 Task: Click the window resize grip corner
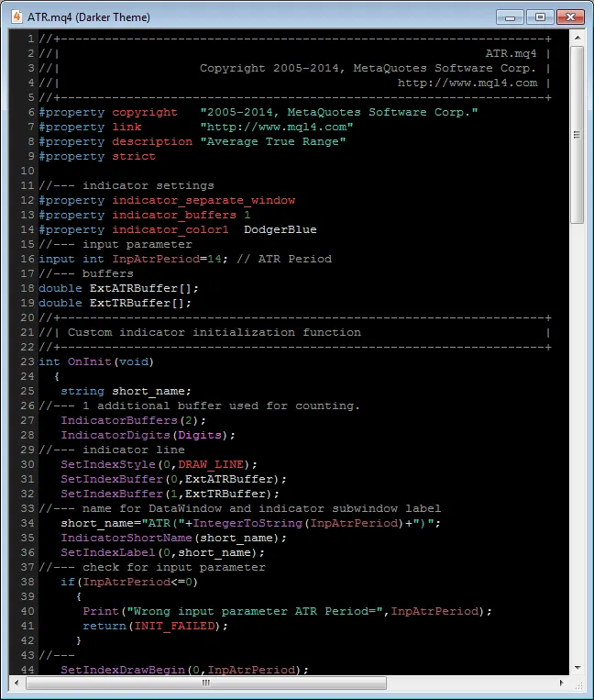(x=577, y=683)
